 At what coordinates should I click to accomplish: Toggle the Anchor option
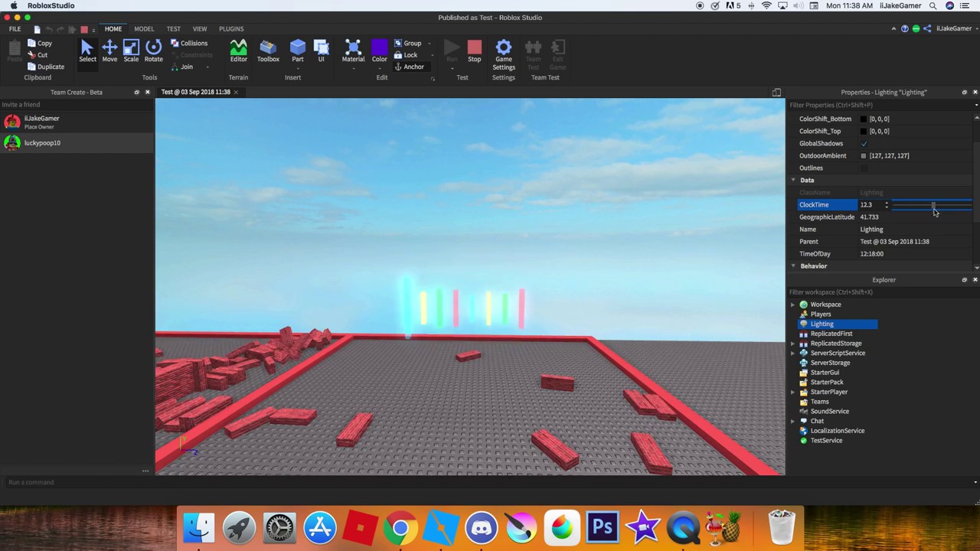[x=409, y=67]
